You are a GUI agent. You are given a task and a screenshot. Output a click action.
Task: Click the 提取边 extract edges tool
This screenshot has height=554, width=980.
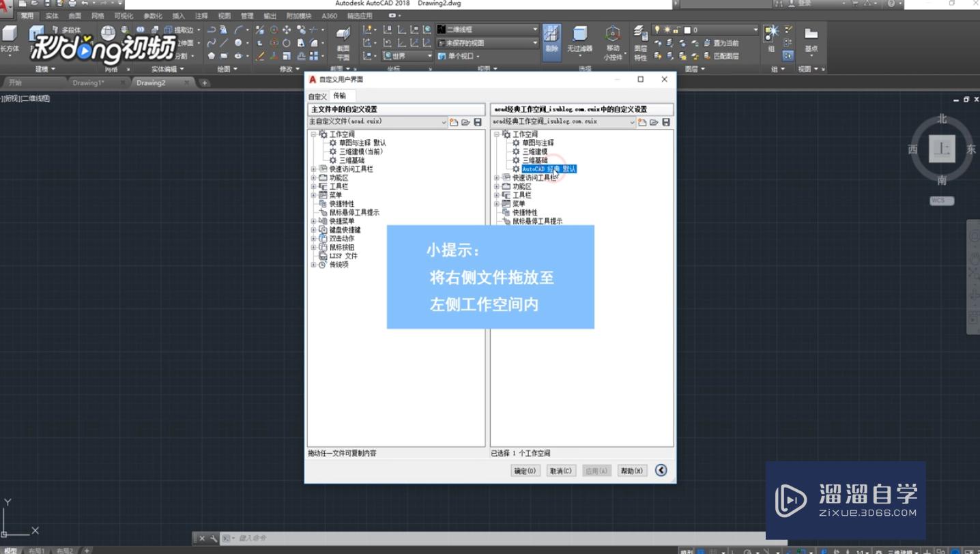pyautogui.click(x=179, y=30)
